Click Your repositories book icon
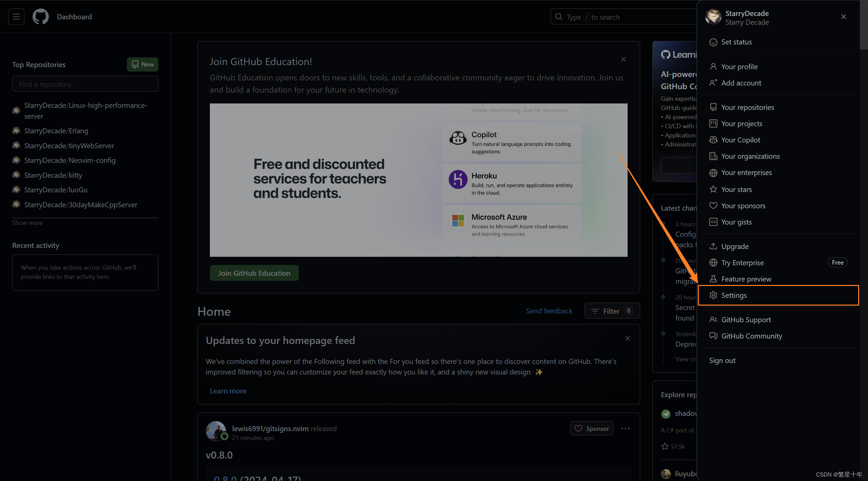The image size is (868, 481). (713, 107)
